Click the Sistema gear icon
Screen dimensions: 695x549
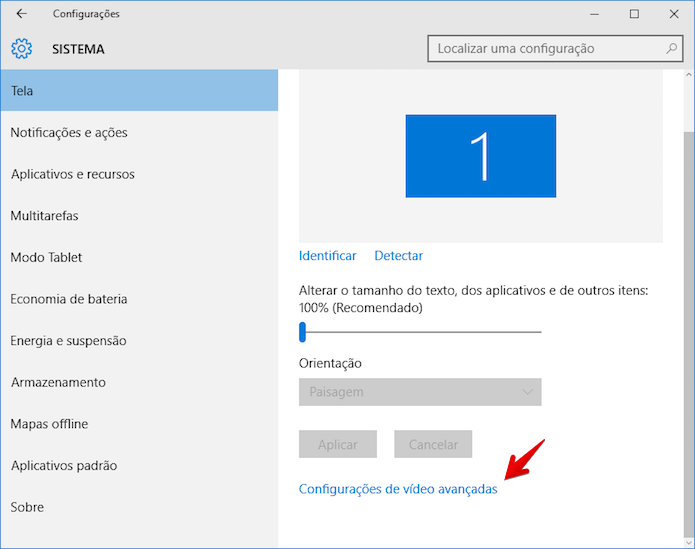[22, 48]
